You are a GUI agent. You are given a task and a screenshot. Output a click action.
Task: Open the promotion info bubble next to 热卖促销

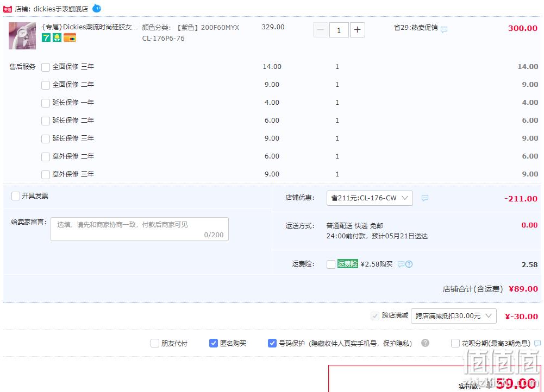(x=444, y=29)
